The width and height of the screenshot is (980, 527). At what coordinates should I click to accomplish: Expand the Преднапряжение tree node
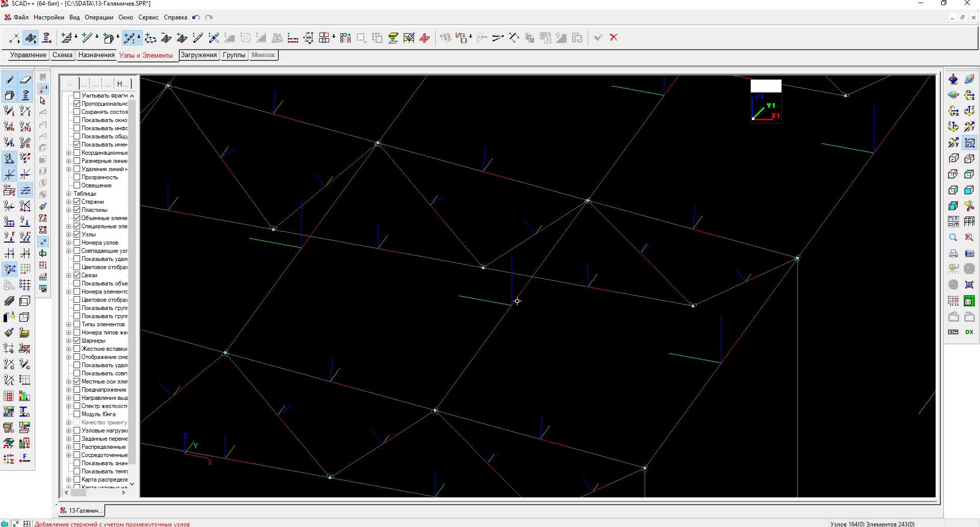[x=69, y=390]
